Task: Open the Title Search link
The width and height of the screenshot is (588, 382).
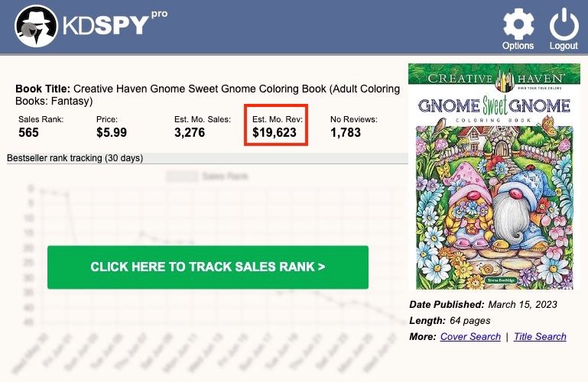Action: [540, 336]
